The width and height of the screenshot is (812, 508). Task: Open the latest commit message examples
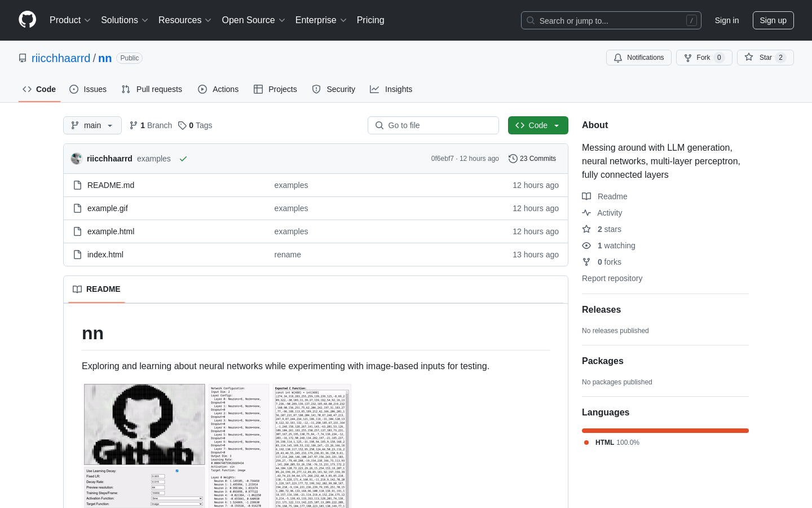coord(154,159)
